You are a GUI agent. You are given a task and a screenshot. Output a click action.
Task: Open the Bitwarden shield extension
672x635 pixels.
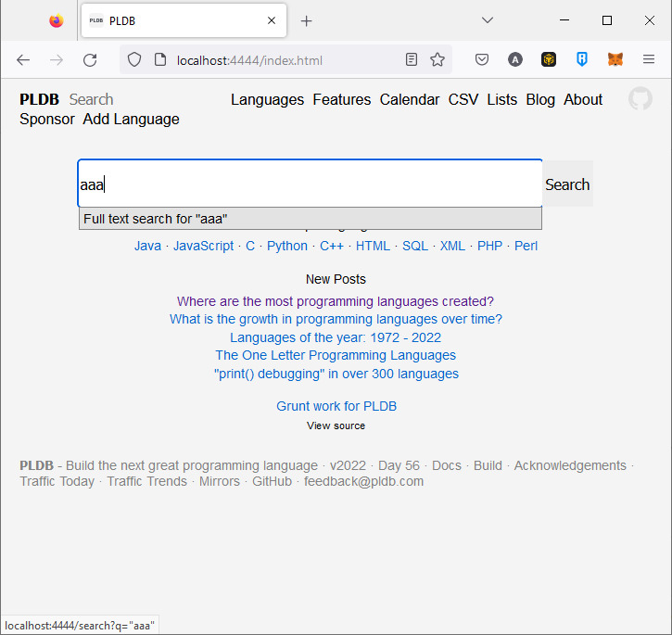point(581,59)
